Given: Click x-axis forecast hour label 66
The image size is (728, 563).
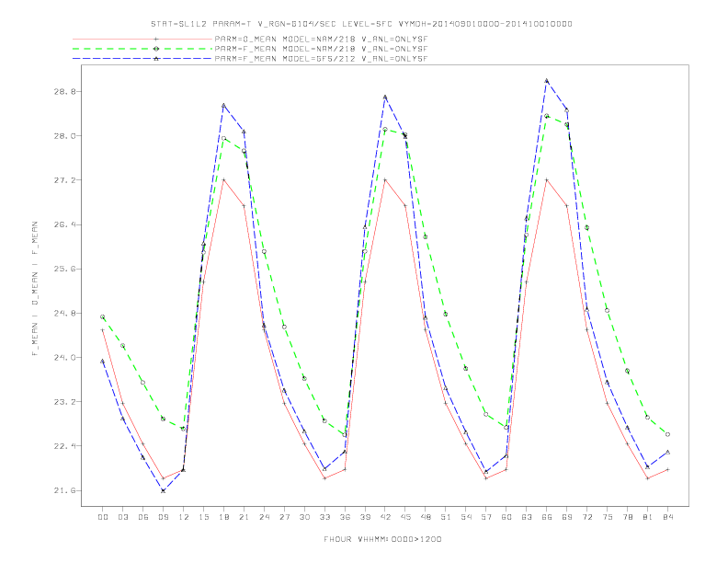Looking at the screenshot, I should (x=547, y=517).
